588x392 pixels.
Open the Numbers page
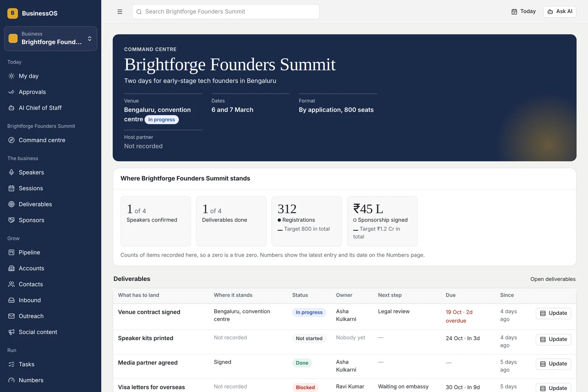coord(51,380)
